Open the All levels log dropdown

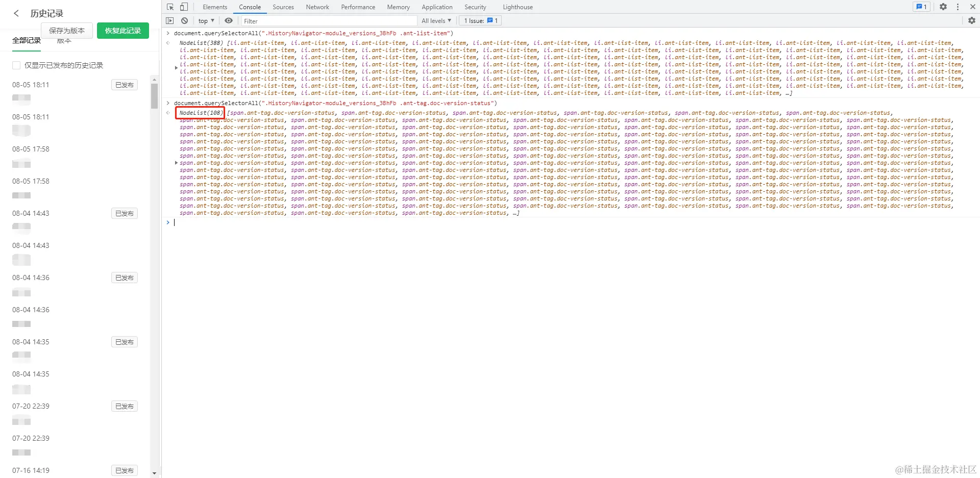click(x=436, y=21)
